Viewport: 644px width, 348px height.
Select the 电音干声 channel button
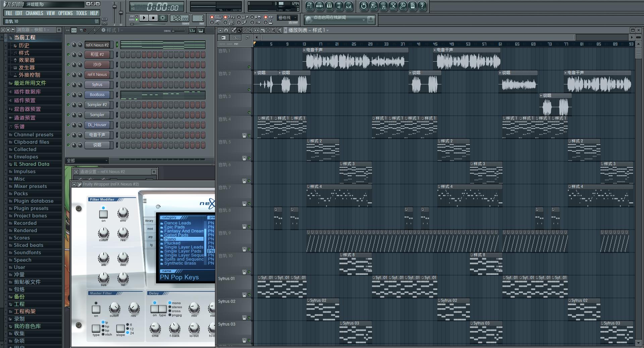tap(97, 135)
